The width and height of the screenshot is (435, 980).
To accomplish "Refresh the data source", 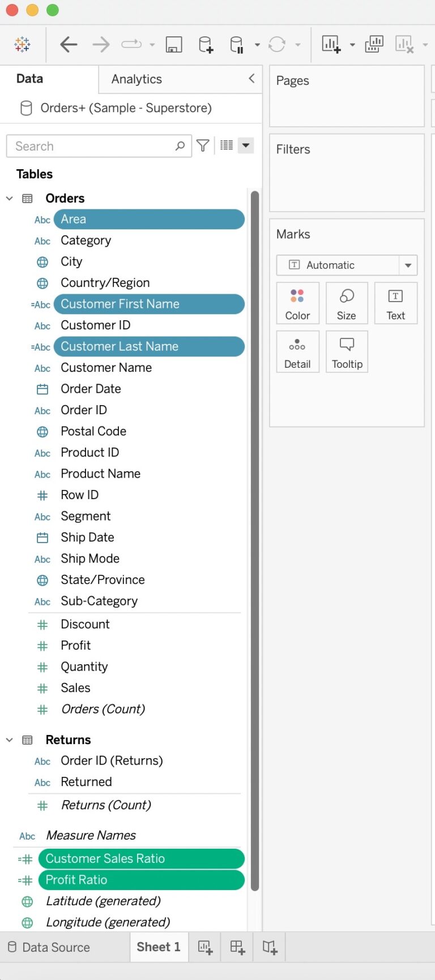I will click(277, 44).
